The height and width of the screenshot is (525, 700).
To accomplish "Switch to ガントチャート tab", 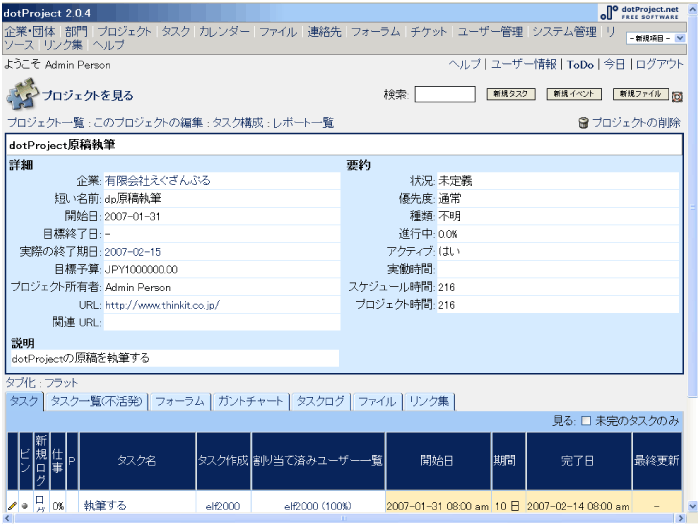I will pos(250,401).
